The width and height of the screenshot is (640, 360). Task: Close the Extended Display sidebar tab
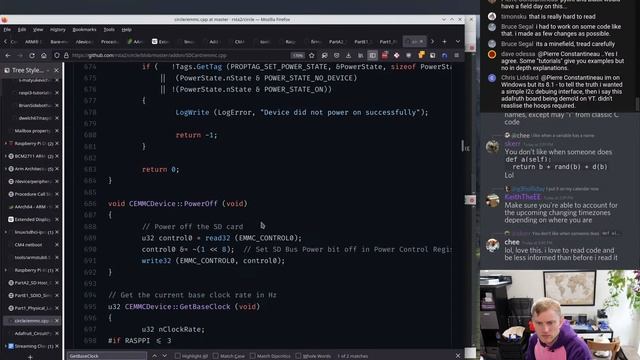[57, 219]
